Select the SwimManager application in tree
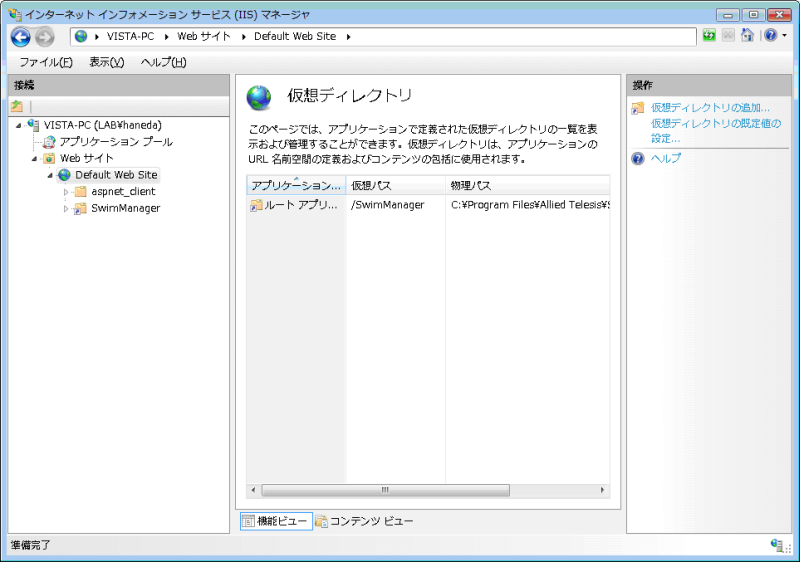The width and height of the screenshot is (800, 562). pyautogui.click(x=126, y=208)
